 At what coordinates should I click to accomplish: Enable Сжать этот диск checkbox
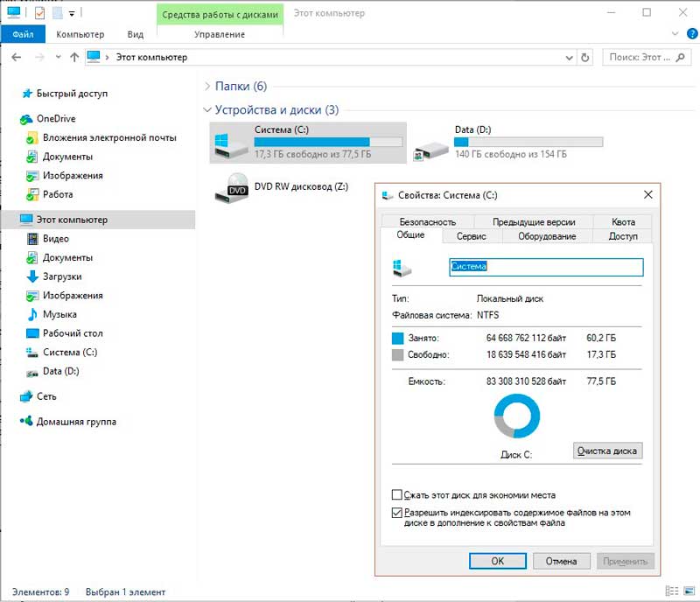[x=397, y=495]
